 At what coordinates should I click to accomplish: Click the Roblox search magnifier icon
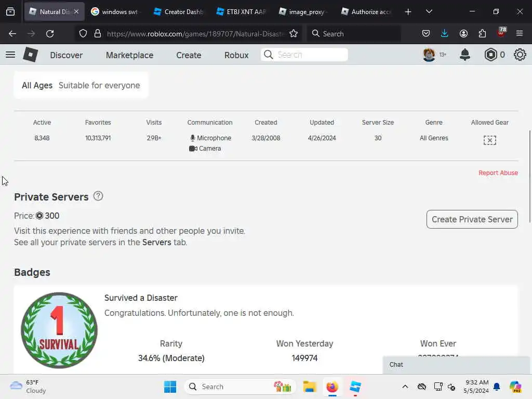(x=269, y=55)
